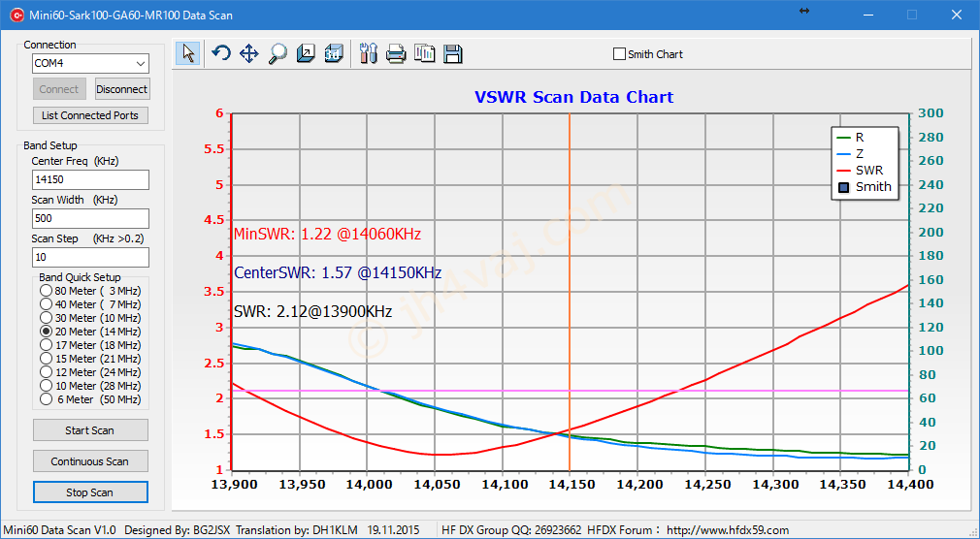Click the Disconnect button
This screenshot has width=980, height=539.
122,89
